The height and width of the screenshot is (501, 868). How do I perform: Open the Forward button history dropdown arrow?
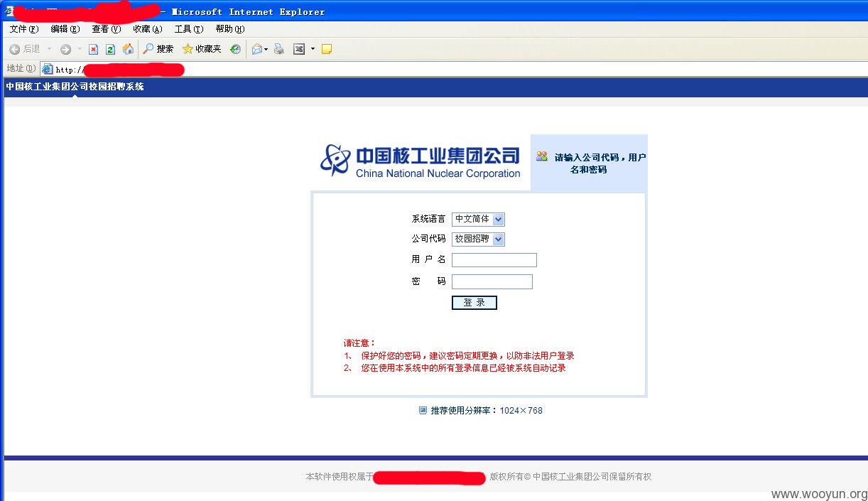(x=80, y=49)
